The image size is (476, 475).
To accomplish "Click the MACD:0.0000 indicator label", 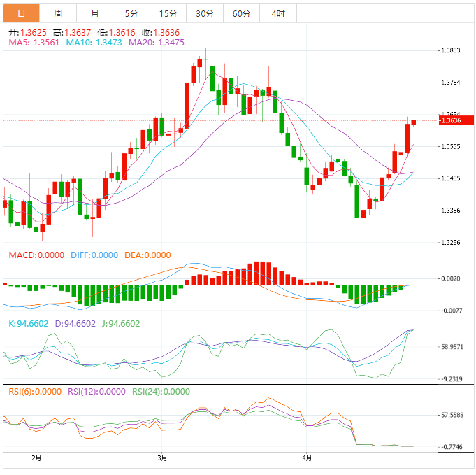I will coord(36,255).
